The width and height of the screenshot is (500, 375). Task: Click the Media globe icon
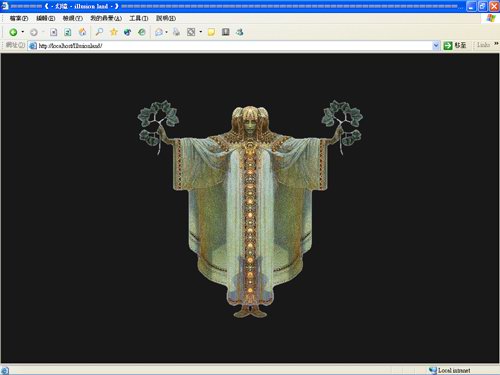pos(127,32)
